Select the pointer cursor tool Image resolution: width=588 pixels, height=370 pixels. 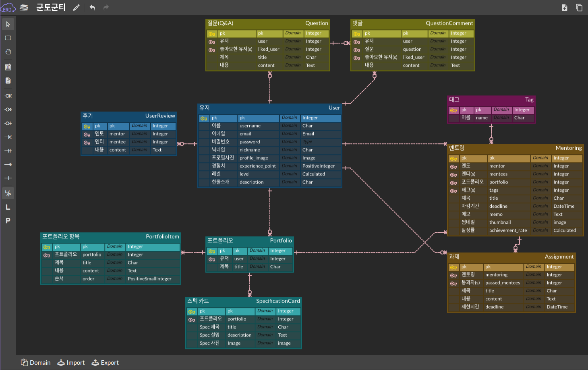(8, 24)
